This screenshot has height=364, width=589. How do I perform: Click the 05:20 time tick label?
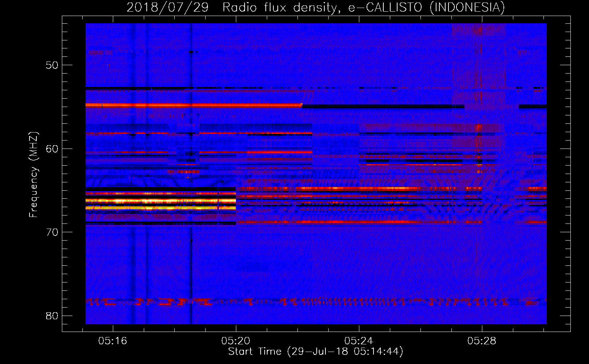(x=236, y=341)
